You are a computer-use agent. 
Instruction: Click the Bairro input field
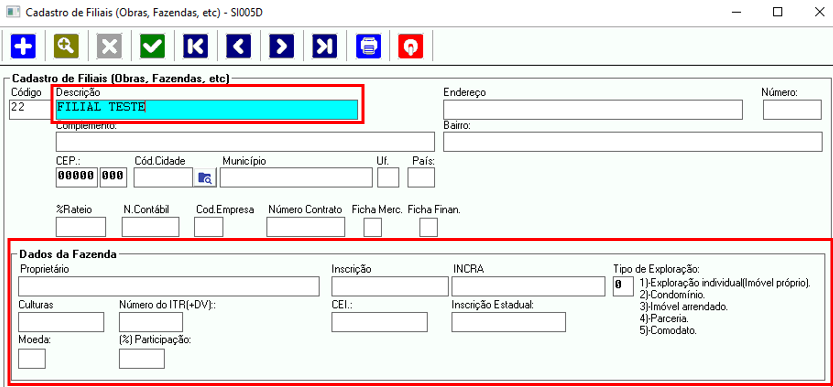tap(633, 142)
